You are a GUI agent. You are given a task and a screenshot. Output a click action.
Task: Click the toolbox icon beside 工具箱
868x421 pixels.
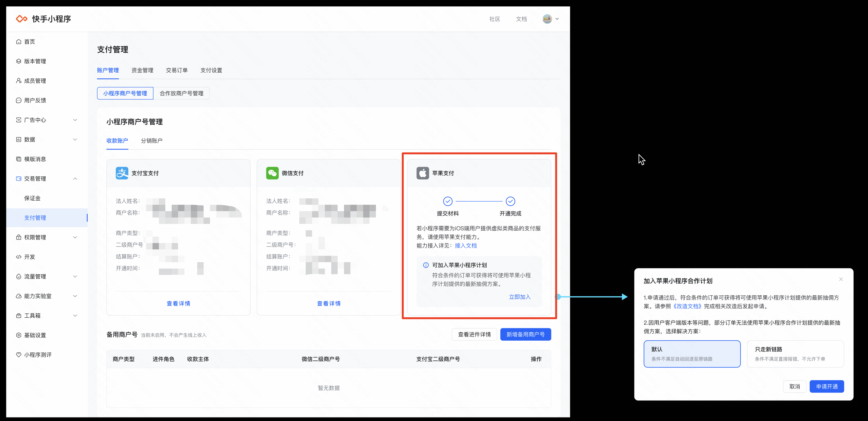click(19, 315)
